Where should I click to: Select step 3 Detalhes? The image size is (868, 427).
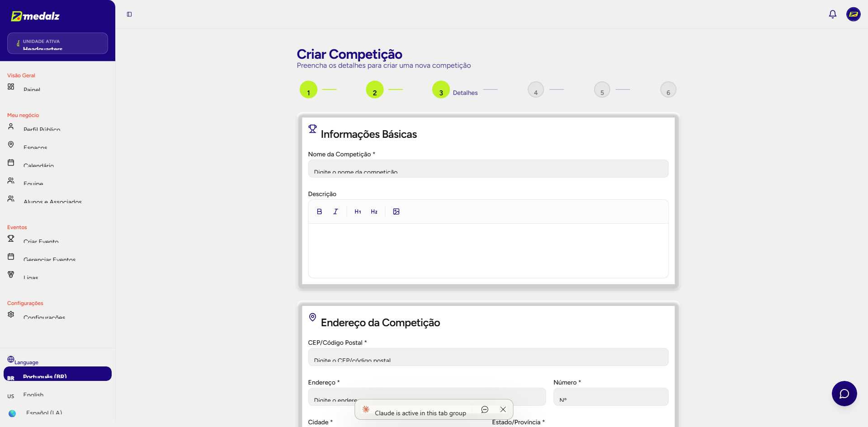pyautogui.click(x=441, y=89)
